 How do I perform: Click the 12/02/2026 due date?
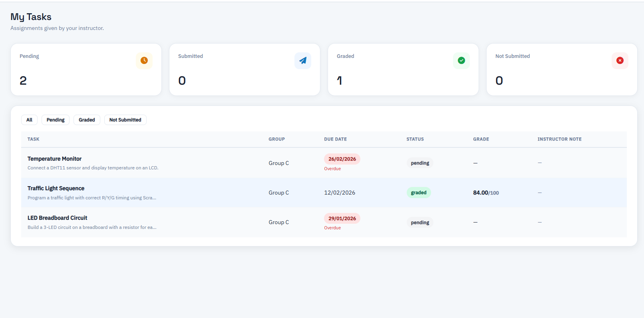click(x=340, y=193)
